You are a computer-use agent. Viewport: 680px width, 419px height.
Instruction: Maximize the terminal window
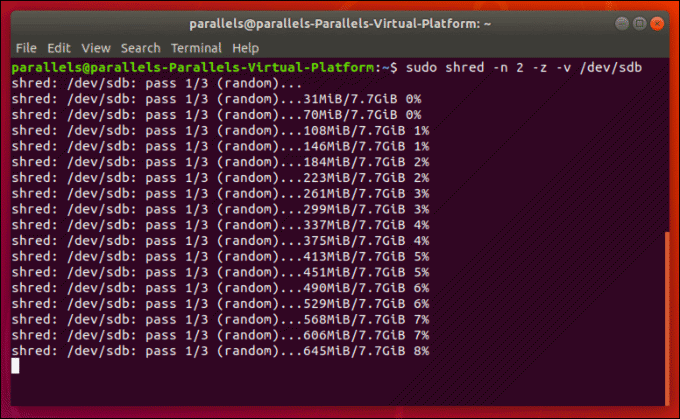click(639, 23)
